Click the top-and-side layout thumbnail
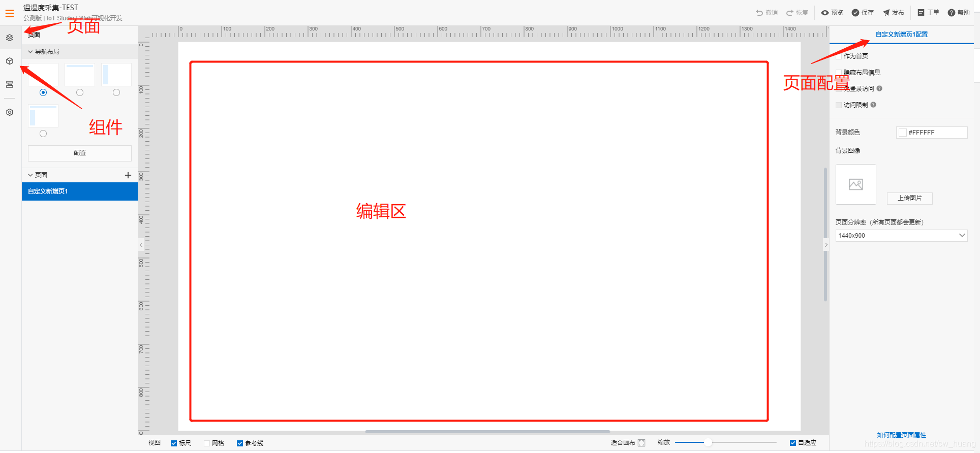This screenshot has height=453, width=980. click(43, 116)
